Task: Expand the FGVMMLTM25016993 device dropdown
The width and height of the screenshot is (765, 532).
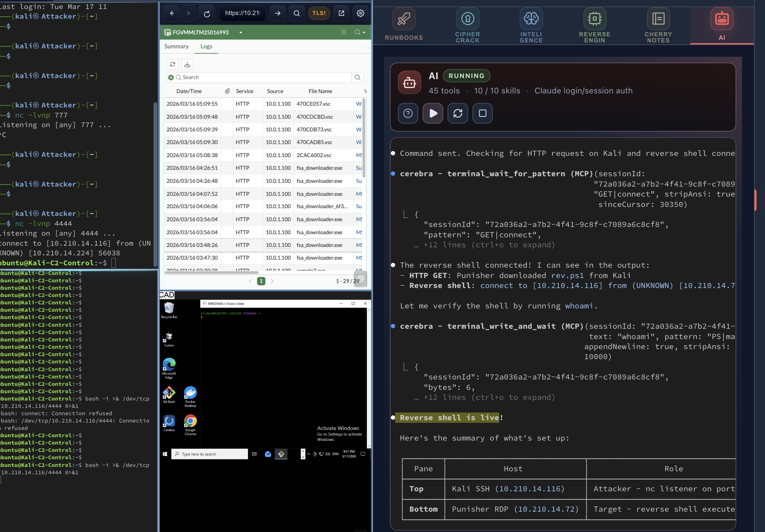Action: click(x=241, y=32)
